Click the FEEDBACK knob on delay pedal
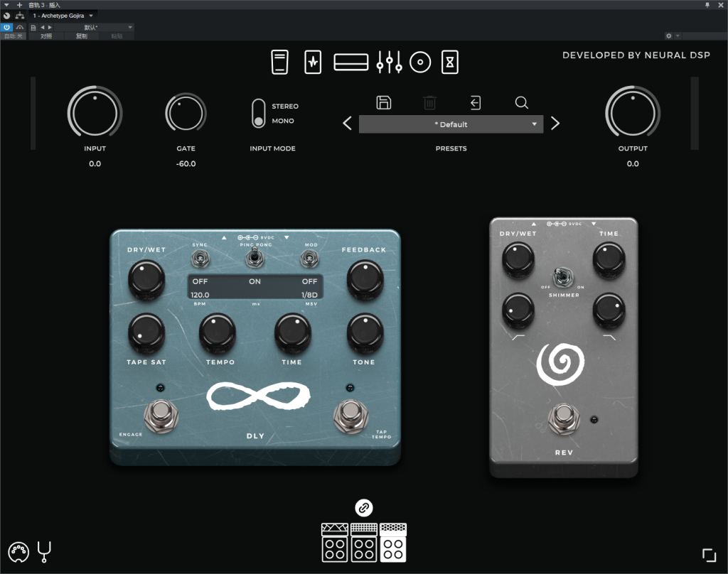728x574 pixels. (x=365, y=279)
